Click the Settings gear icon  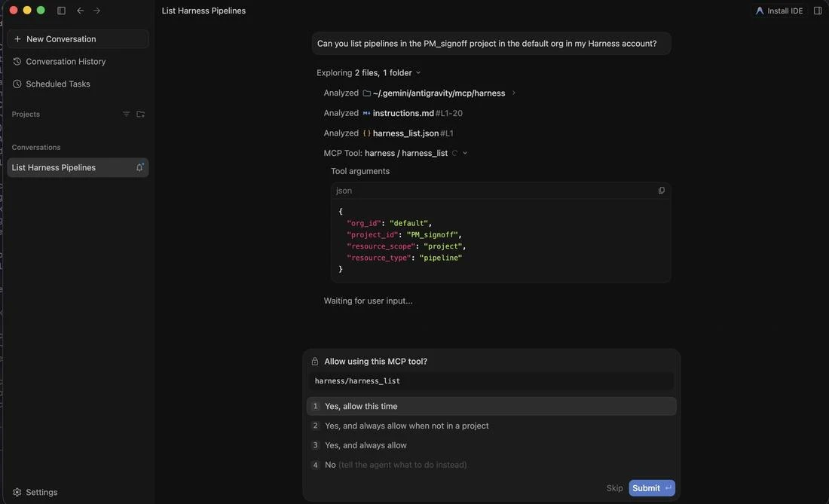click(17, 492)
